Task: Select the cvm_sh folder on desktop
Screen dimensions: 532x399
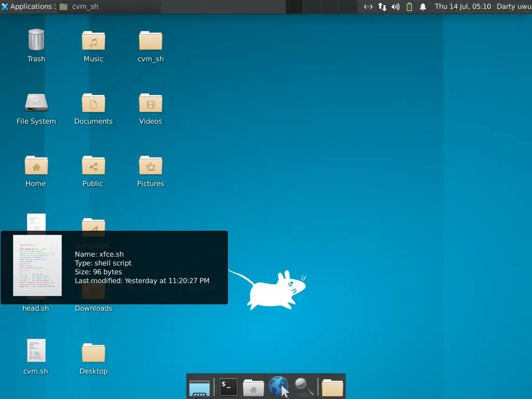Action: pos(151,41)
